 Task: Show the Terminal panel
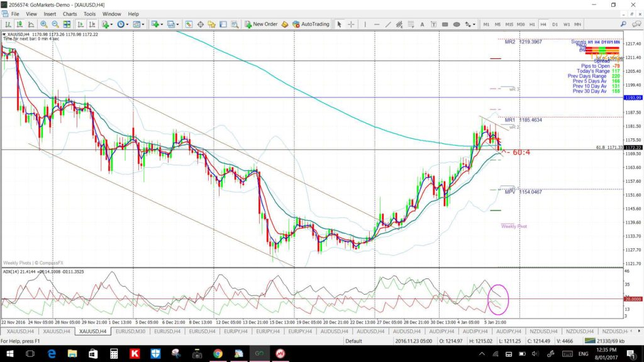click(x=223, y=25)
